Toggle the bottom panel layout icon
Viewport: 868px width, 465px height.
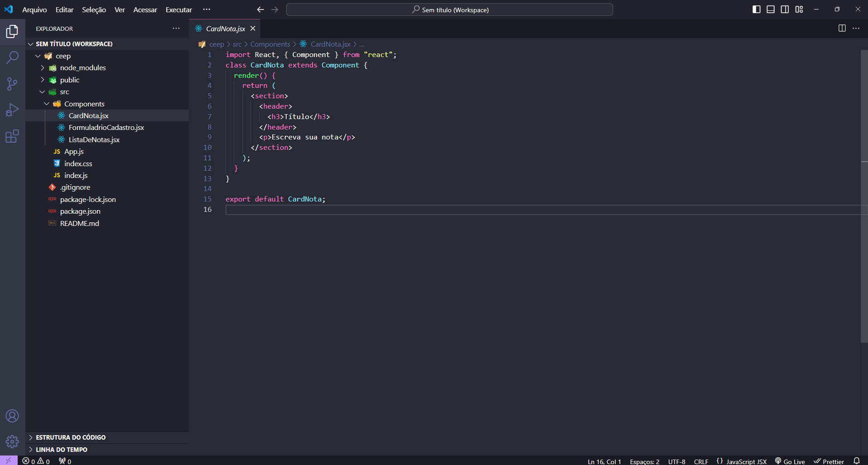tap(771, 10)
